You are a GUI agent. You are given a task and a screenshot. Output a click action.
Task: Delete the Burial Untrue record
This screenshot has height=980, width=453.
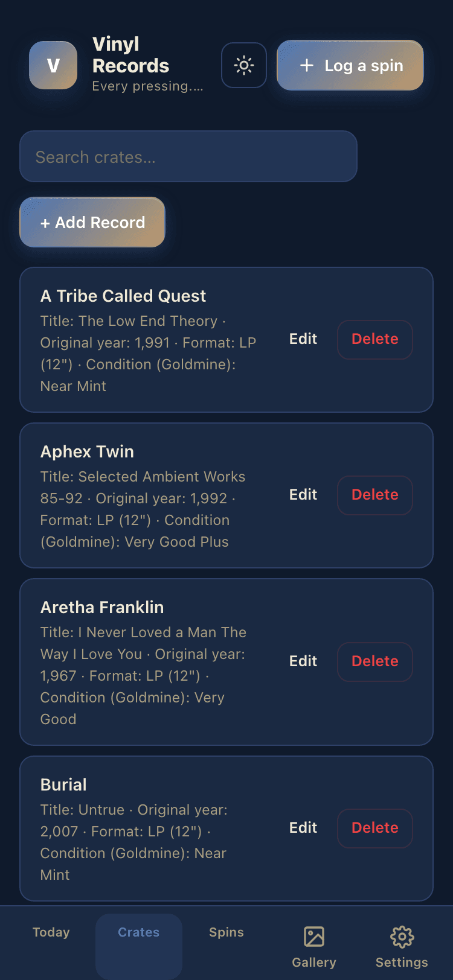click(375, 828)
